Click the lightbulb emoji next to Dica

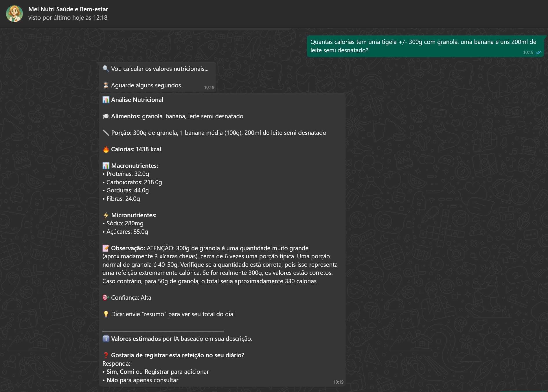click(x=106, y=314)
